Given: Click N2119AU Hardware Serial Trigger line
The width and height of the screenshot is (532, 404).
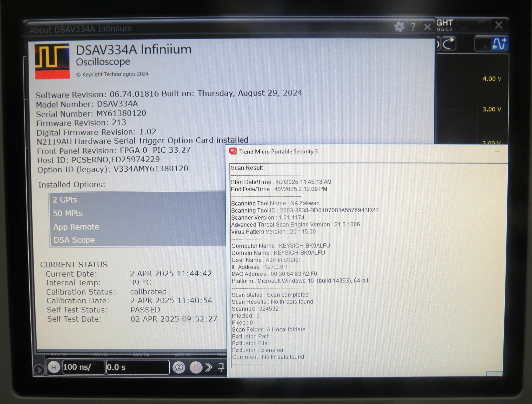Looking at the screenshot, I should coord(142,141).
